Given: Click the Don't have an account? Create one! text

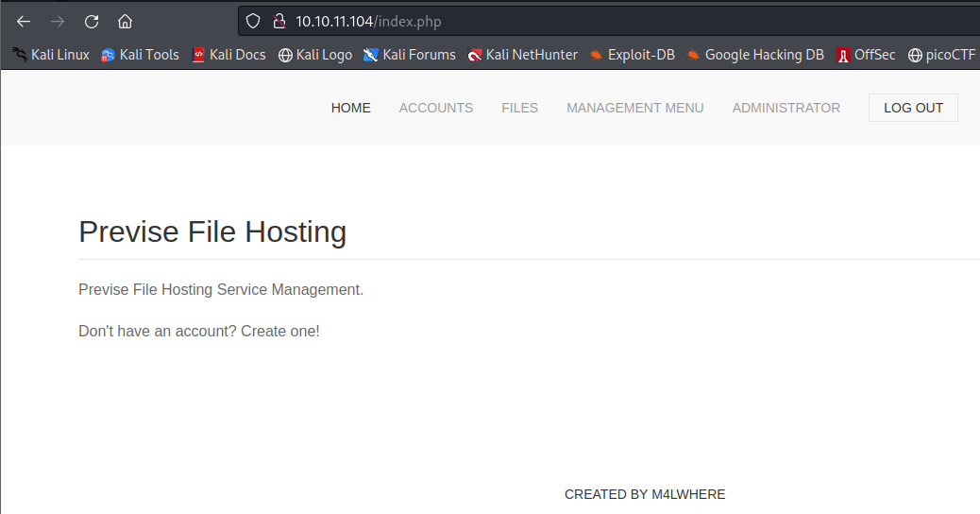Looking at the screenshot, I should tap(199, 331).
